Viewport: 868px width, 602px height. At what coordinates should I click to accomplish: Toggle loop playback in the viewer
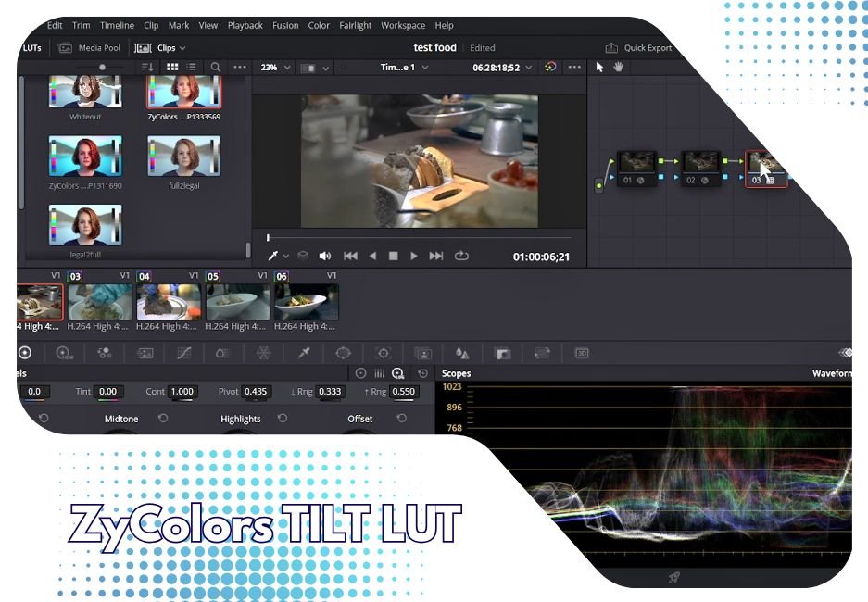click(x=461, y=257)
